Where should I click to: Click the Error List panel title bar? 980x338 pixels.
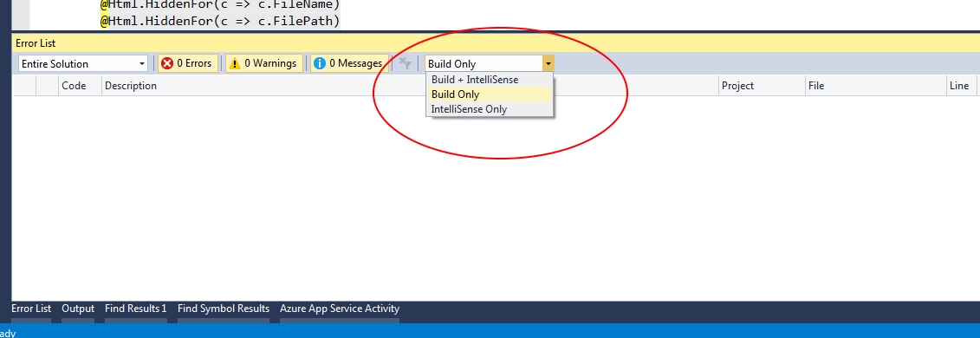tap(496, 43)
